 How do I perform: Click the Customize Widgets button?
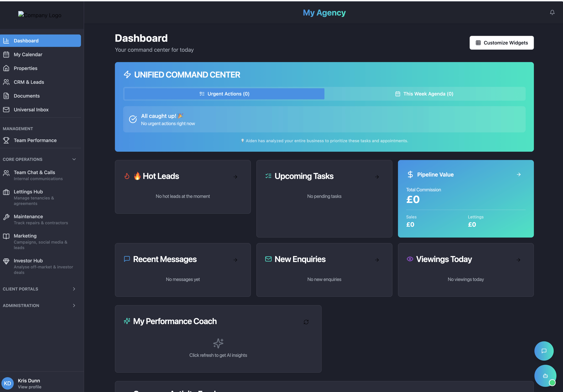[x=502, y=42]
